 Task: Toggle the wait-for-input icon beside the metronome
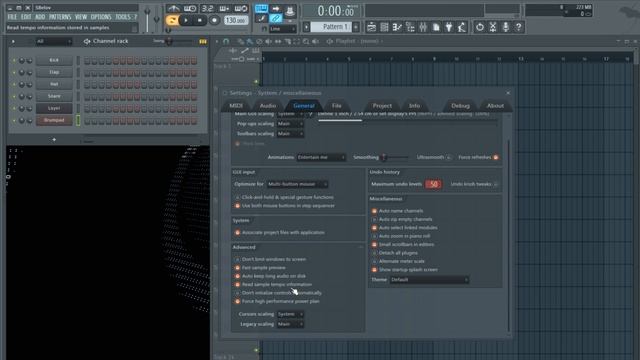190,8
